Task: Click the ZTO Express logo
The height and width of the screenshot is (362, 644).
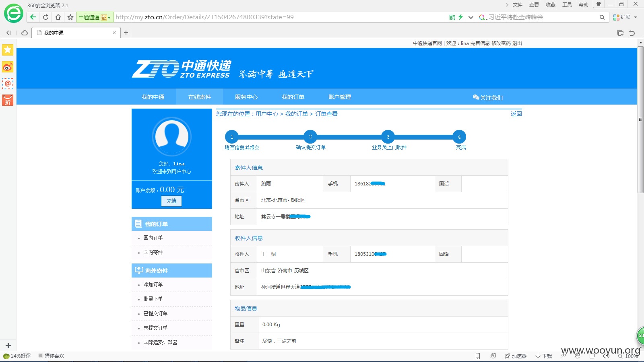Action: [x=181, y=69]
